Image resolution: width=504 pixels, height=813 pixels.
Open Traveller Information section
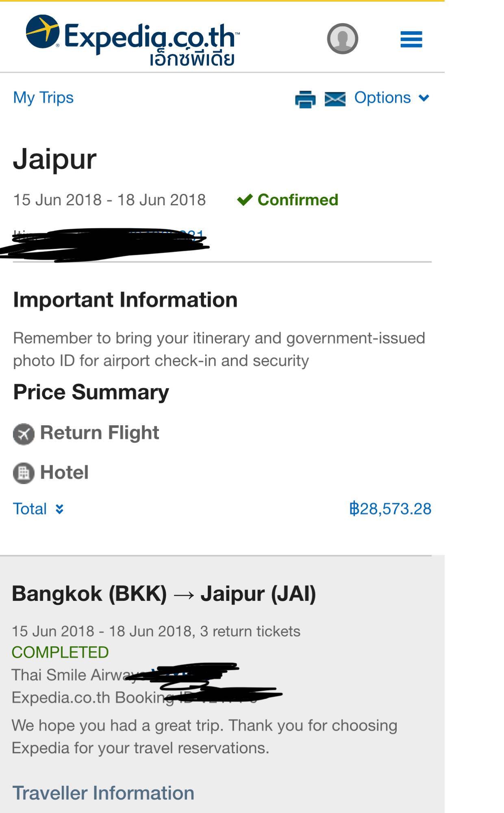point(103,793)
